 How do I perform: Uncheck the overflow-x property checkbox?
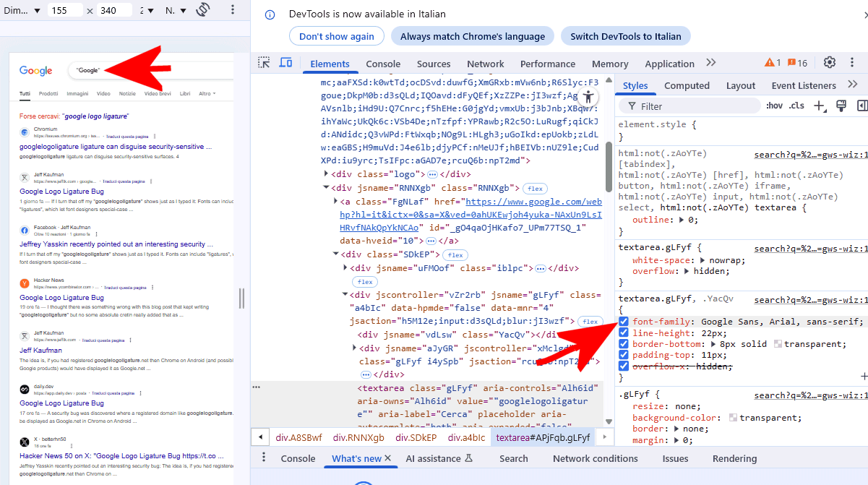(x=624, y=366)
